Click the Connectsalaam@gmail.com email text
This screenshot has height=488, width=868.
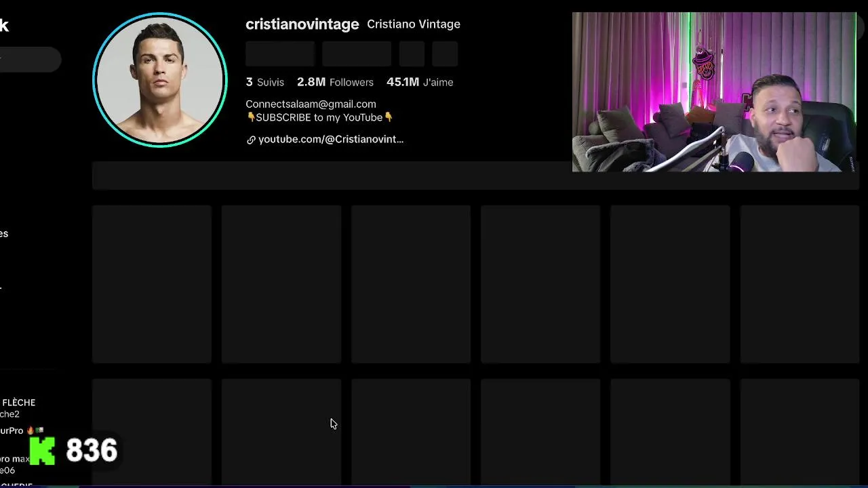click(x=311, y=104)
